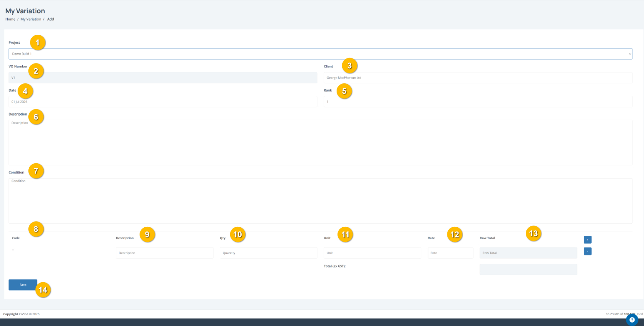Viewport: 644px width, 326px height.
Task: Click into the Rank input field
Action: click(x=478, y=101)
